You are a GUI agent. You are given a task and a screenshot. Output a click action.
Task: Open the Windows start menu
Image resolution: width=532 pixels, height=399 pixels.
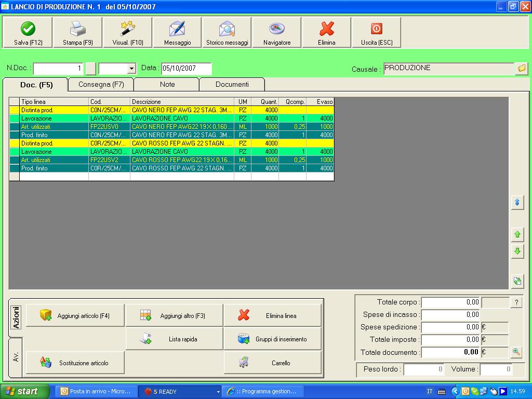24,391
